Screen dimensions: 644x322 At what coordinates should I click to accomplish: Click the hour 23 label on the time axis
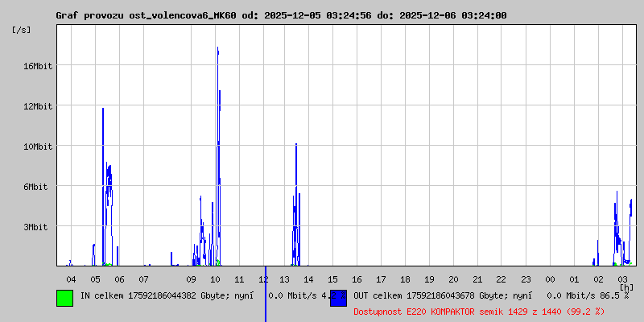525,279
